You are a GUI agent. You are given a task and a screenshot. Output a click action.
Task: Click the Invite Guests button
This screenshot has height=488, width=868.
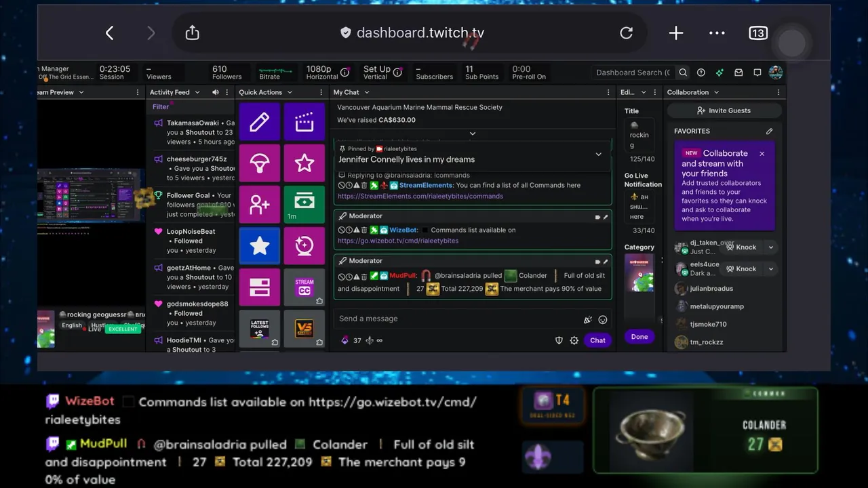[724, 110]
